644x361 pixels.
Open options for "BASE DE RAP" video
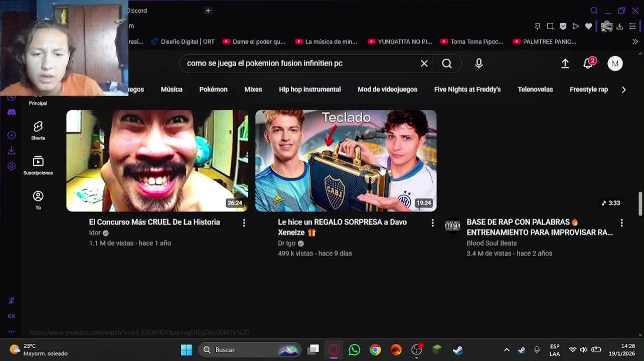click(621, 223)
